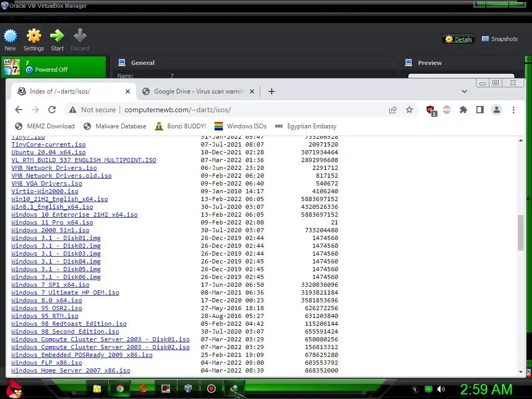Click the 2:59 AM clock
The image size is (532, 399).
(486, 389)
